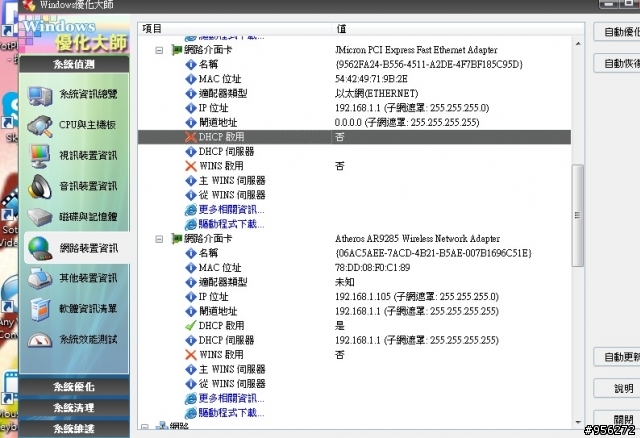Click IP 位址 info icon for 192.168.1.105

[x=191, y=296]
